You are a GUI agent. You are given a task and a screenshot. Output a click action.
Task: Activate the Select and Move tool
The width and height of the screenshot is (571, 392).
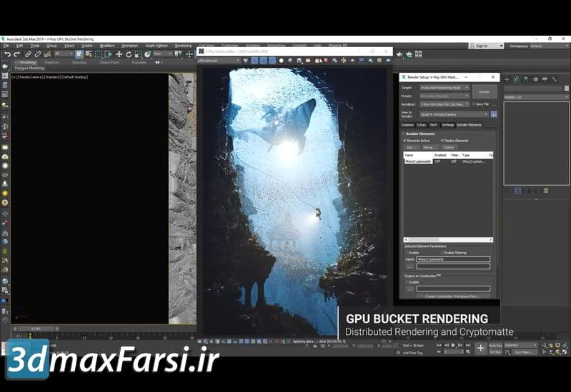coord(119,54)
